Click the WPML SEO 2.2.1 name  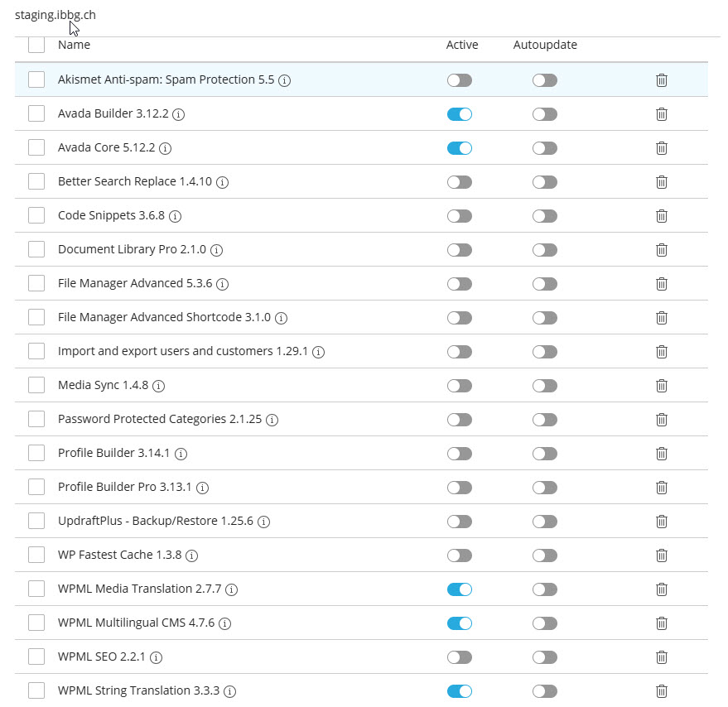point(102,656)
